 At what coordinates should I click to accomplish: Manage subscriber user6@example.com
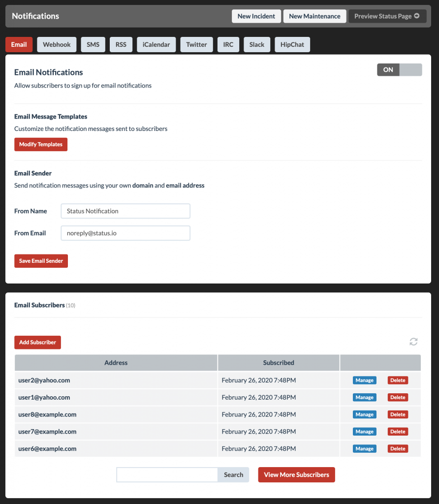pos(365,448)
